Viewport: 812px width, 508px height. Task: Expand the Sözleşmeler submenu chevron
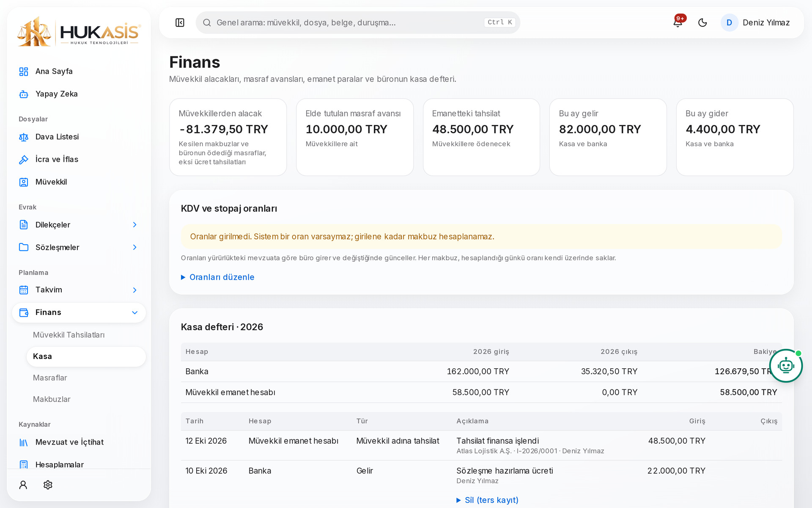coord(134,247)
